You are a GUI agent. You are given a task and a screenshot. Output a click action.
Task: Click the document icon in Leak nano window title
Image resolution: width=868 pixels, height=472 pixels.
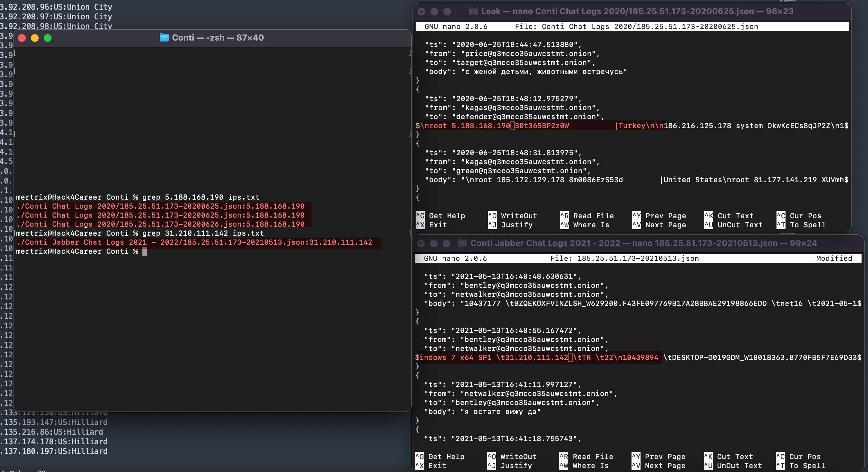(473, 12)
